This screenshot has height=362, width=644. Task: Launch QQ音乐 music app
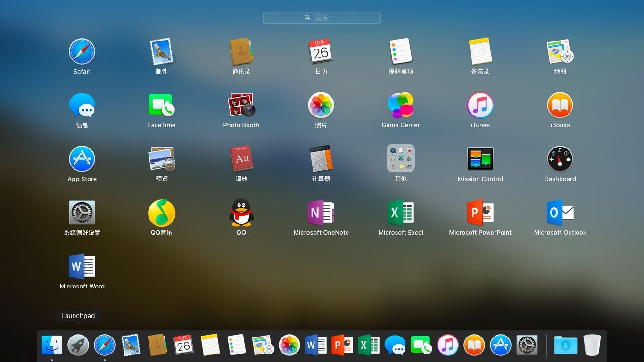pos(162,213)
